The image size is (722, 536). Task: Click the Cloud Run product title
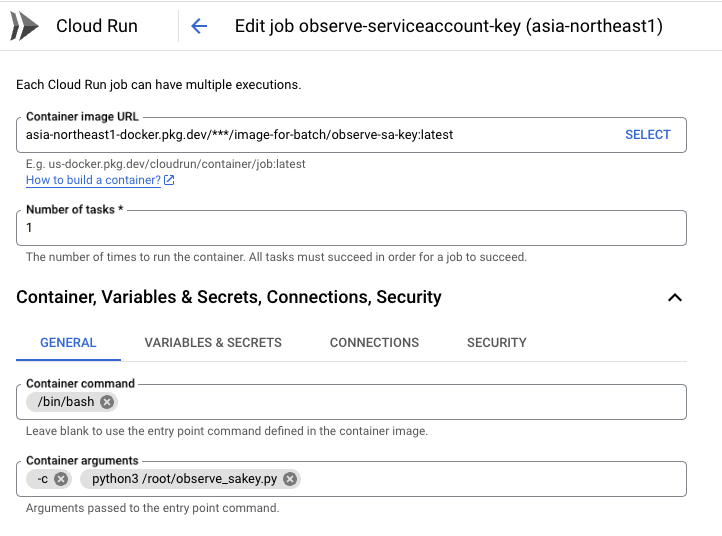coord(97,26)
